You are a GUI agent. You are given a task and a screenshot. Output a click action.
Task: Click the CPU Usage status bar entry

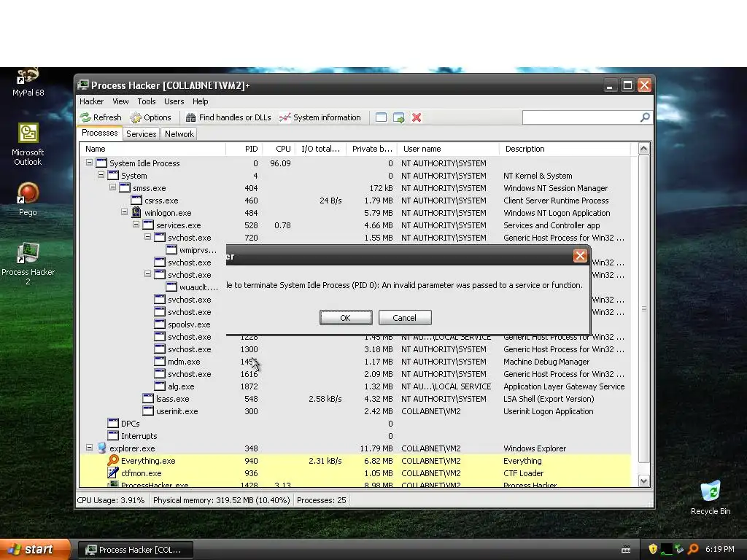pos(111,500)
